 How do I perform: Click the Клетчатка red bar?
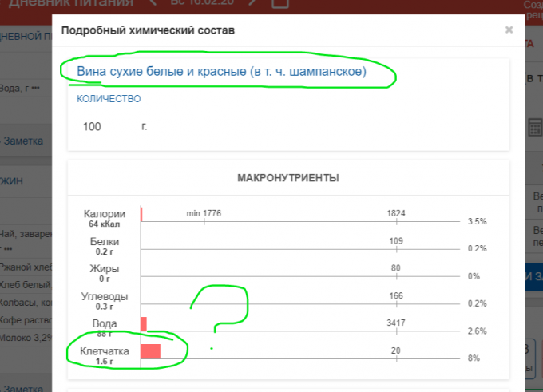(x=151, y=351)
